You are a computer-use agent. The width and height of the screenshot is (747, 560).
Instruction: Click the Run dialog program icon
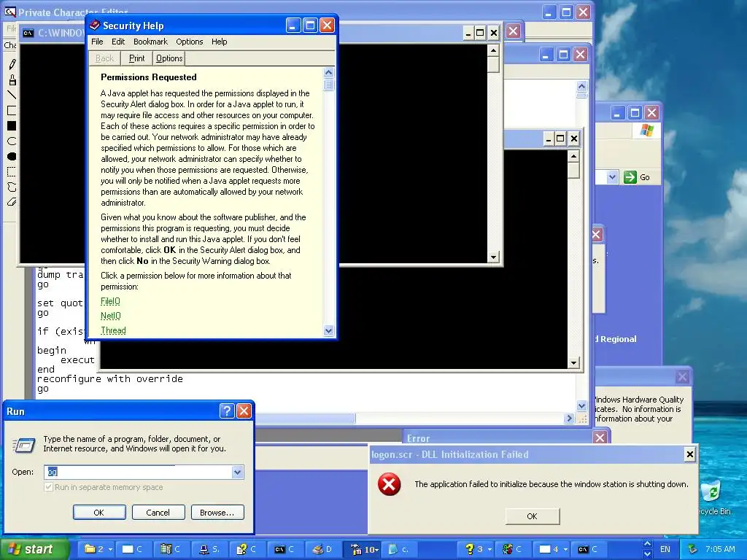pyautogui.click(x=24, y=446)
